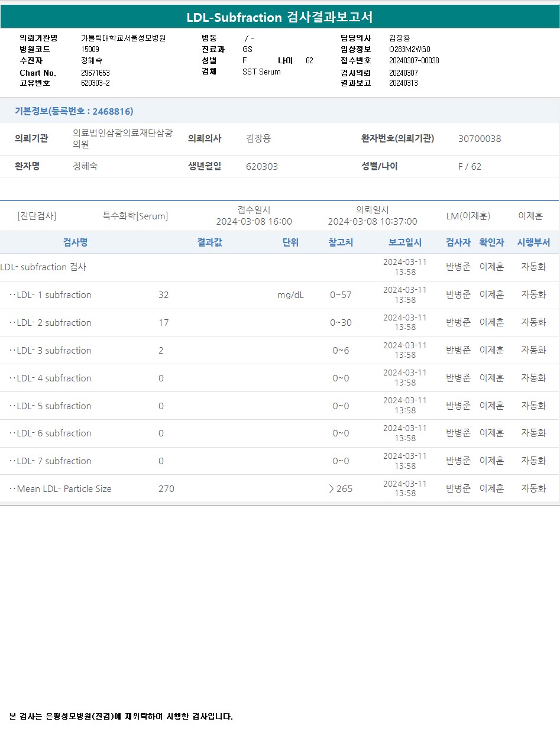Select the Chart No. value 29671653
Image resolution: width=560 pixels, height=735 pixels.
tap(95, 73)
